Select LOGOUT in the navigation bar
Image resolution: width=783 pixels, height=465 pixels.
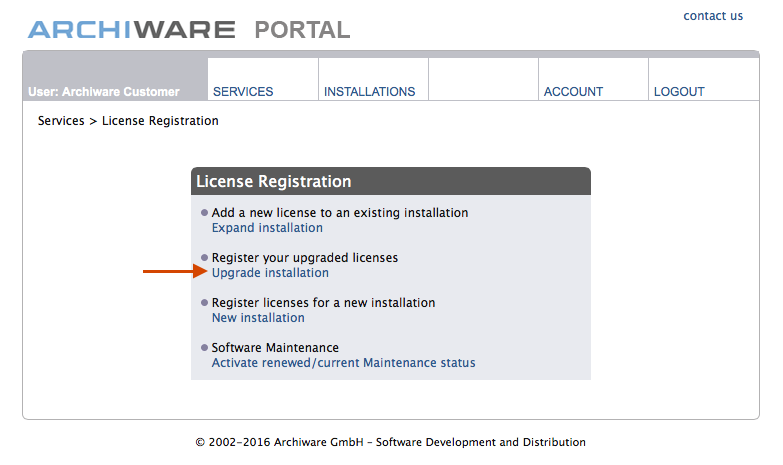point(679,91)
